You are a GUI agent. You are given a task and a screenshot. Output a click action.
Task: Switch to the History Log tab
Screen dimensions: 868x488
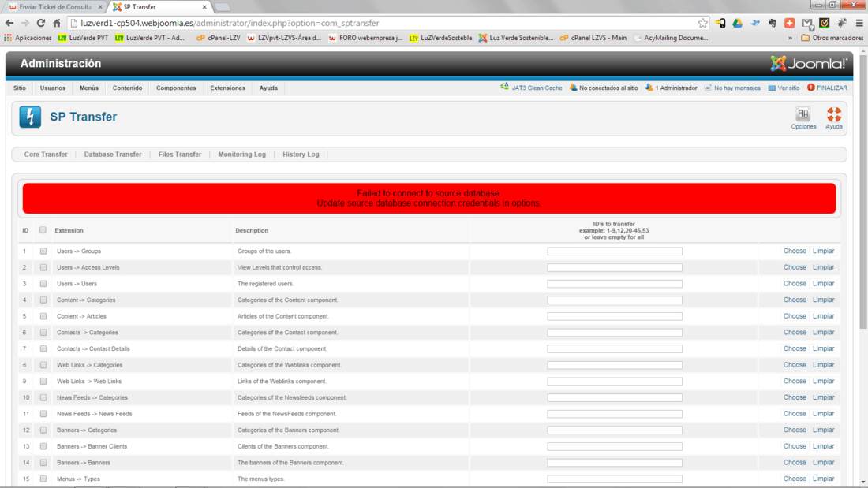(x=301, y=155)
